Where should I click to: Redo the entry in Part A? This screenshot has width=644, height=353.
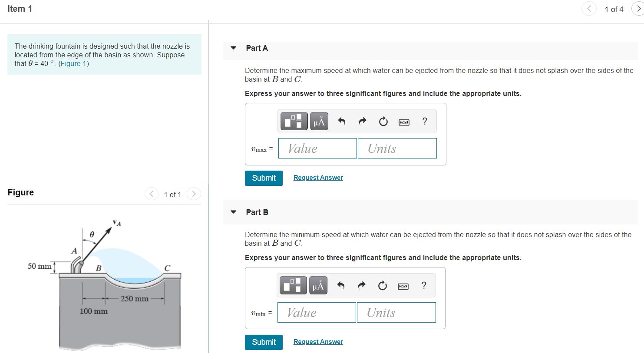363,121
